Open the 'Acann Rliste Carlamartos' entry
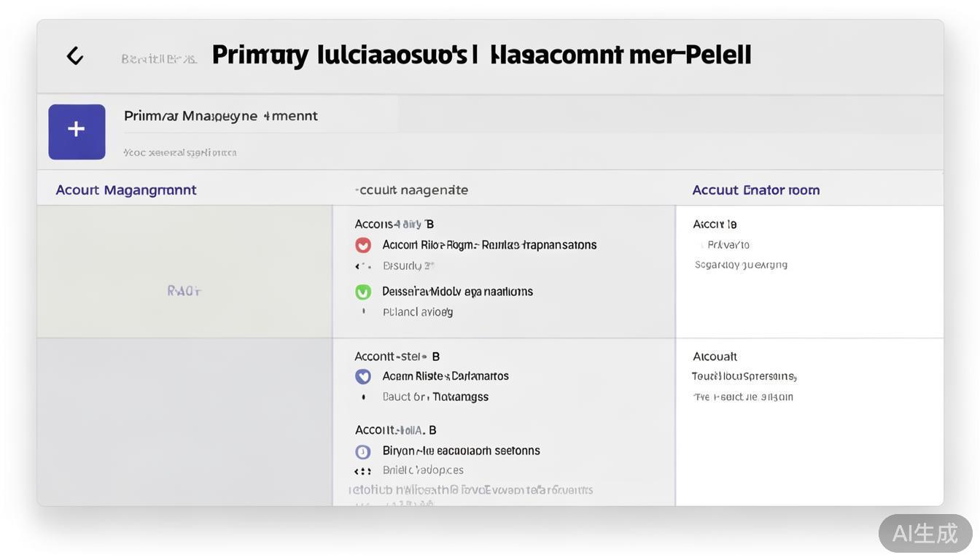980x560 pixels. coord(446,376)
